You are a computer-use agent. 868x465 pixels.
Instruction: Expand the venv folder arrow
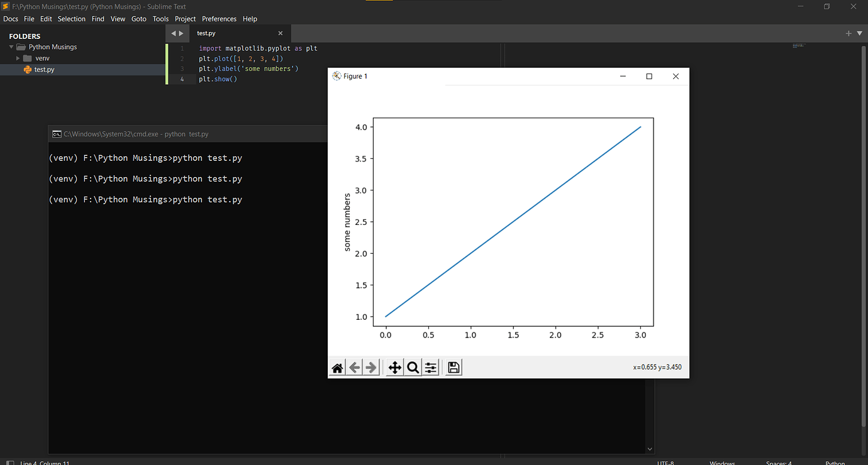click(x=18, y=58)
